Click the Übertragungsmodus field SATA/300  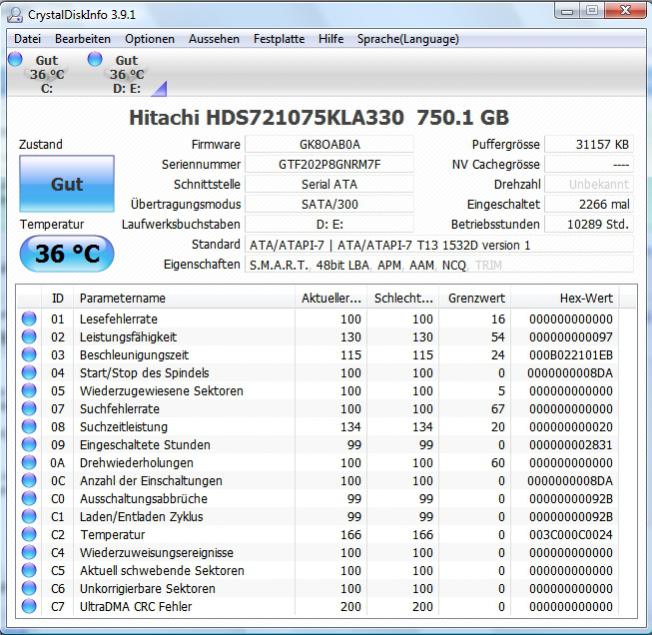[x=329, y=204]
